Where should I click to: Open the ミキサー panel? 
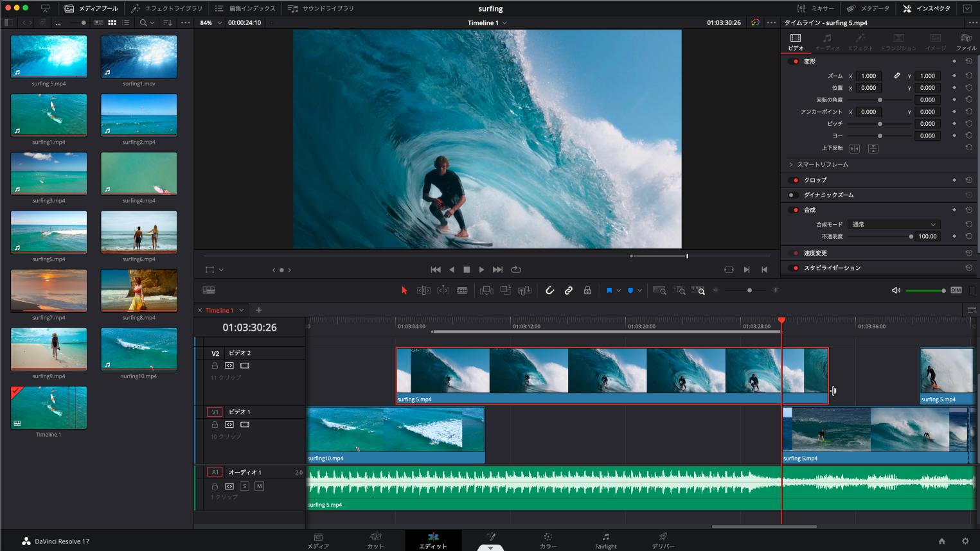(x=815, y=8)
